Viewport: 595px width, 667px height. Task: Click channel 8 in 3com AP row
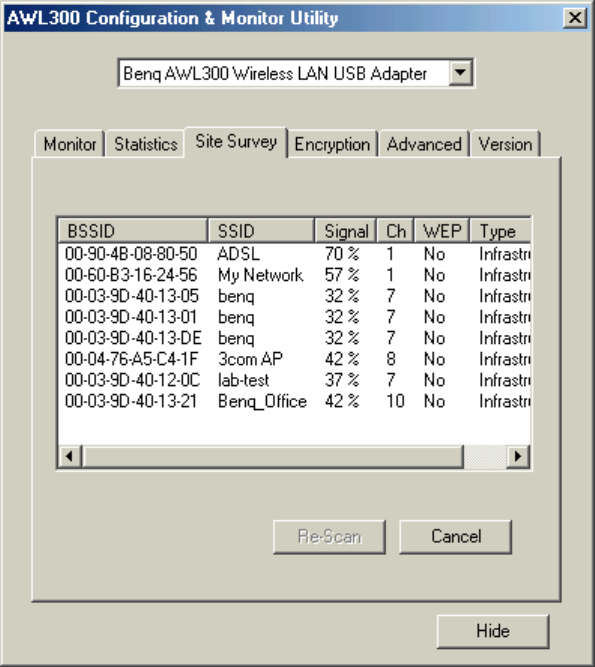point(391,359)
